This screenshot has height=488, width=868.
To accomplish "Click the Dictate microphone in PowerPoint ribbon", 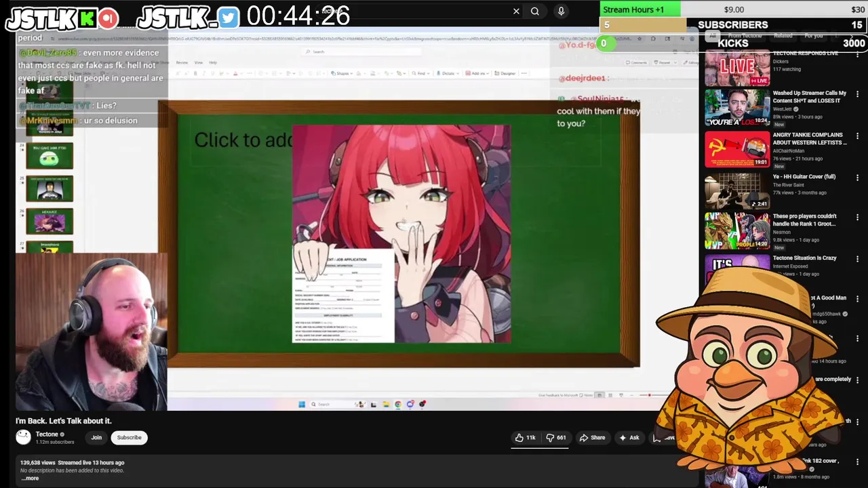I will 448,73.
